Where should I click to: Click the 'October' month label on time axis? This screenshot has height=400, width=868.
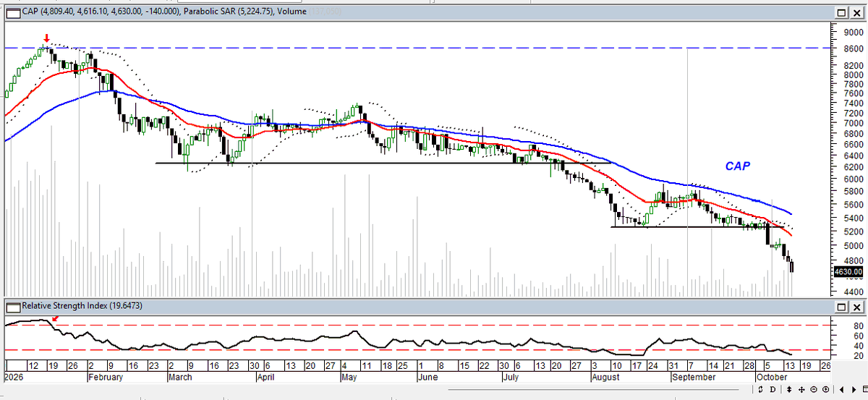click(771, 378)
